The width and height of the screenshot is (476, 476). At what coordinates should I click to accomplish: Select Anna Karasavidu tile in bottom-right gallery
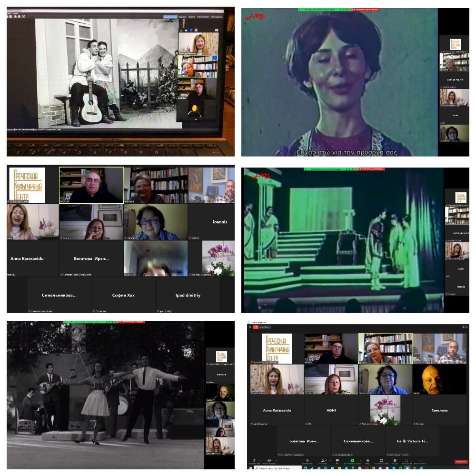point(277,410)
